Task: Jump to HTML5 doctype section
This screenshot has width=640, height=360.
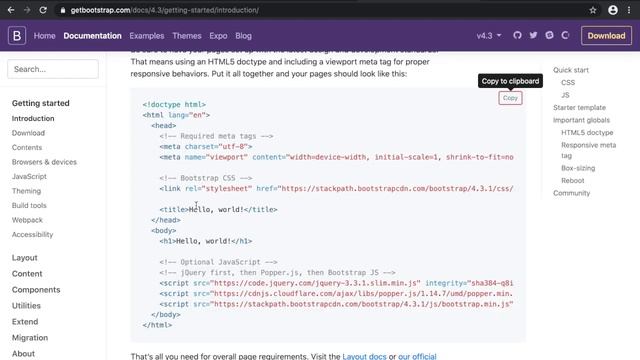Action: point(587,132)
